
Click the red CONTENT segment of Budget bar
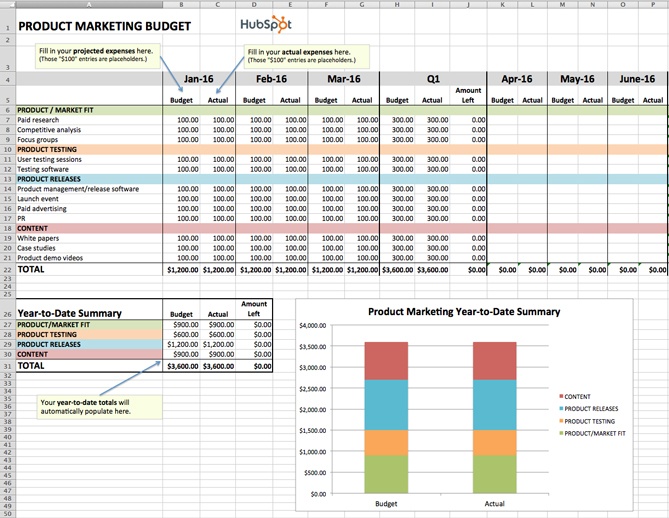point(386,360)
